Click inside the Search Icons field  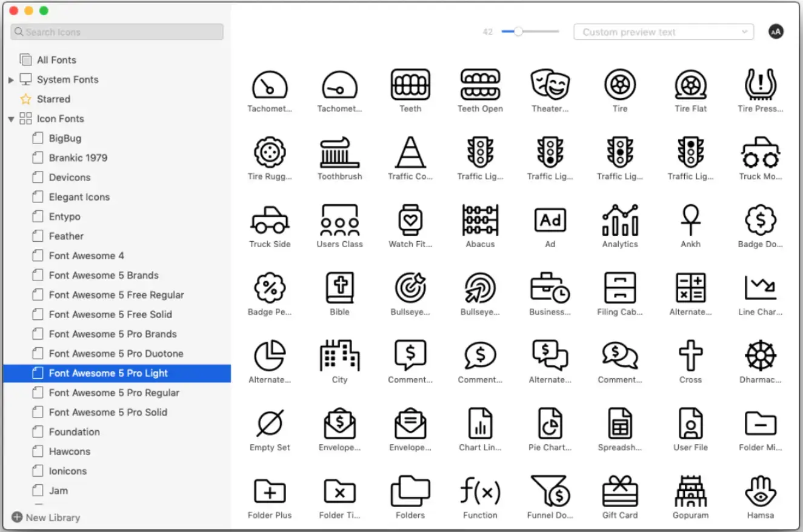click(x=116, y=32)
